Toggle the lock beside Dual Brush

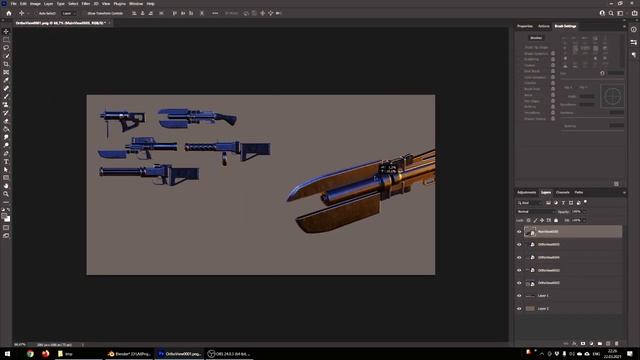click(553, 71)
